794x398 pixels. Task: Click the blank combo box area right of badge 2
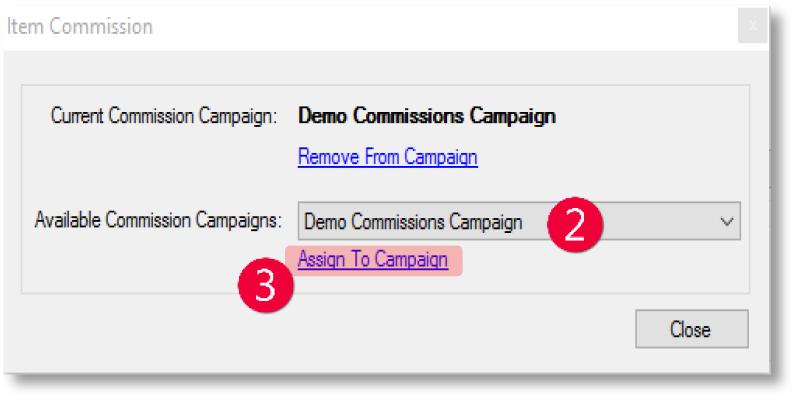(x=658, y=221)
